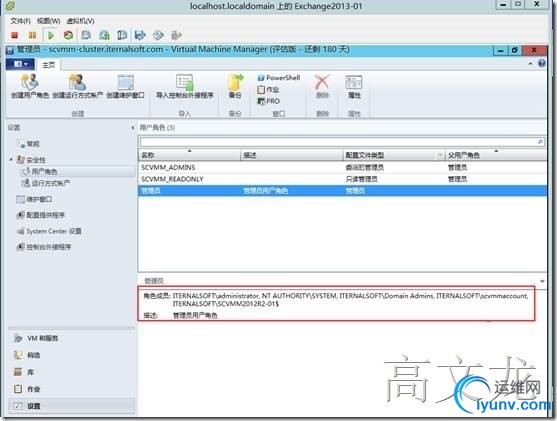
Task: Open the VM 和服务 workspace
Action: point(71,338)
